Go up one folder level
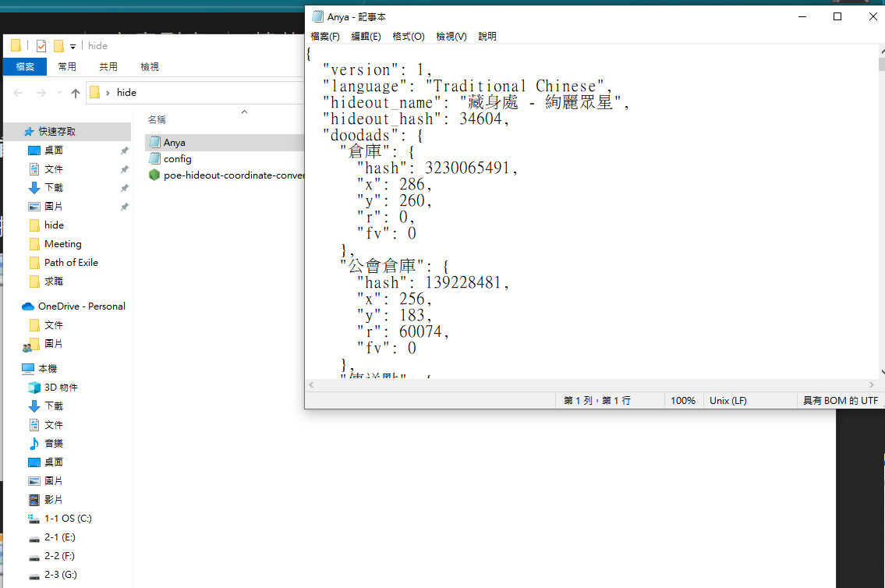 coord(75,93)
